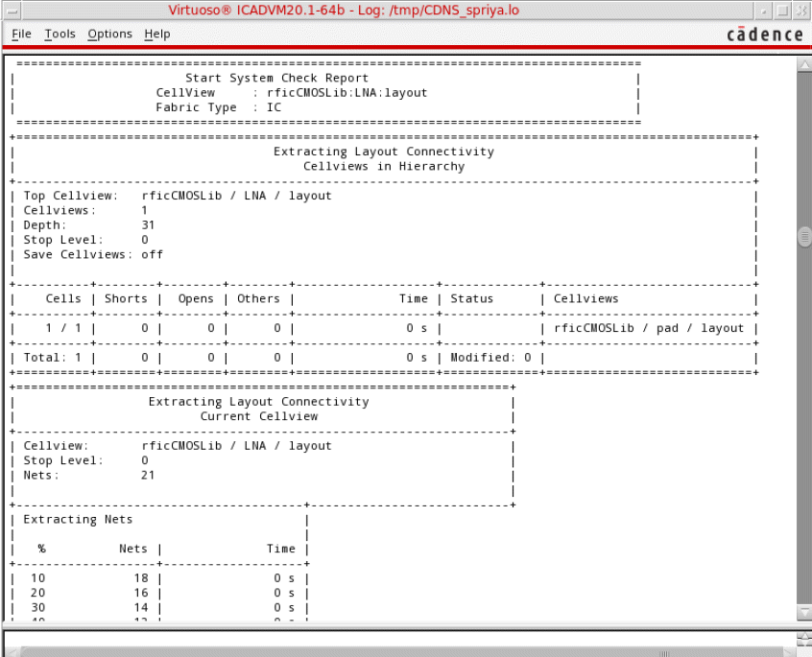Click the 'Fabric Type' label
This screenshot has width=812, height=657.
196,107
